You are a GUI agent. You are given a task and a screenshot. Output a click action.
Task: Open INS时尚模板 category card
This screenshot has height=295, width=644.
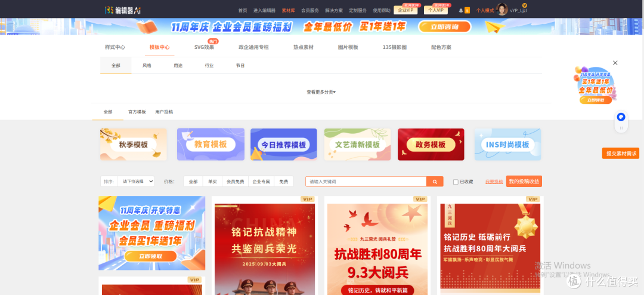point(507,145)
